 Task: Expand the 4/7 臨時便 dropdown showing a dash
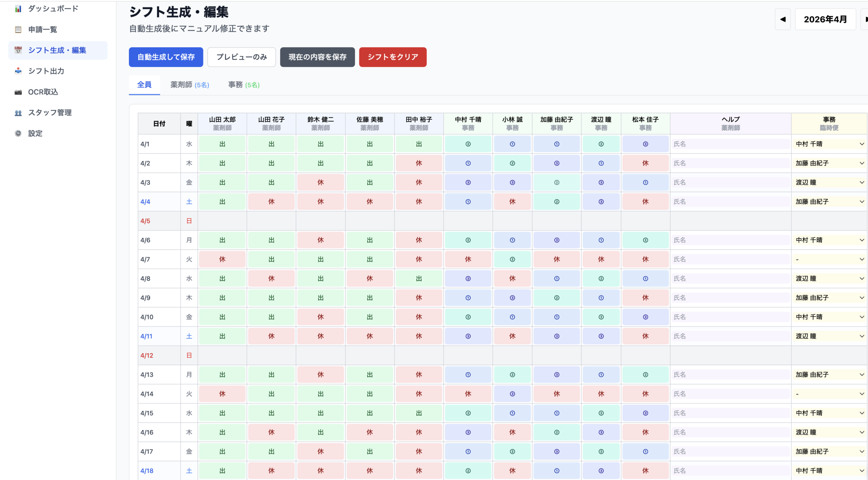point(829,259)
